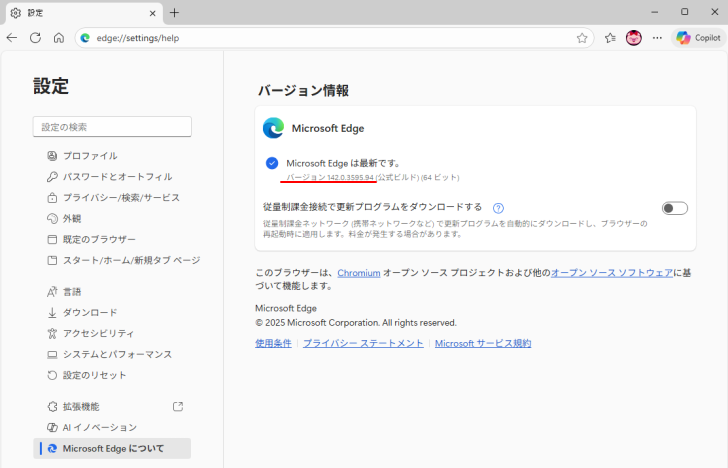
Task: Open a new tab with plus button
Action: (174, 13)
